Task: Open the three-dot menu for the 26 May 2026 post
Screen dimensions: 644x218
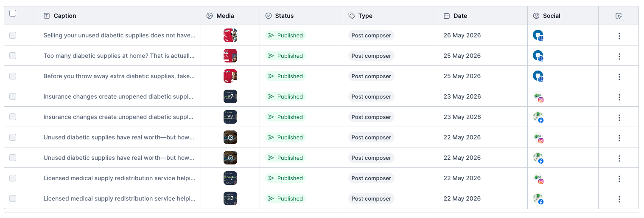Action: coord(619,36)
